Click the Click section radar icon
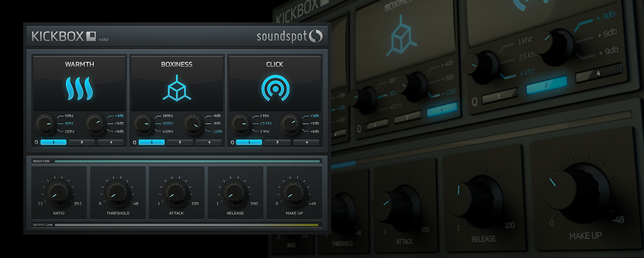Viewport: 644px width, 258px height. (274, 88)
